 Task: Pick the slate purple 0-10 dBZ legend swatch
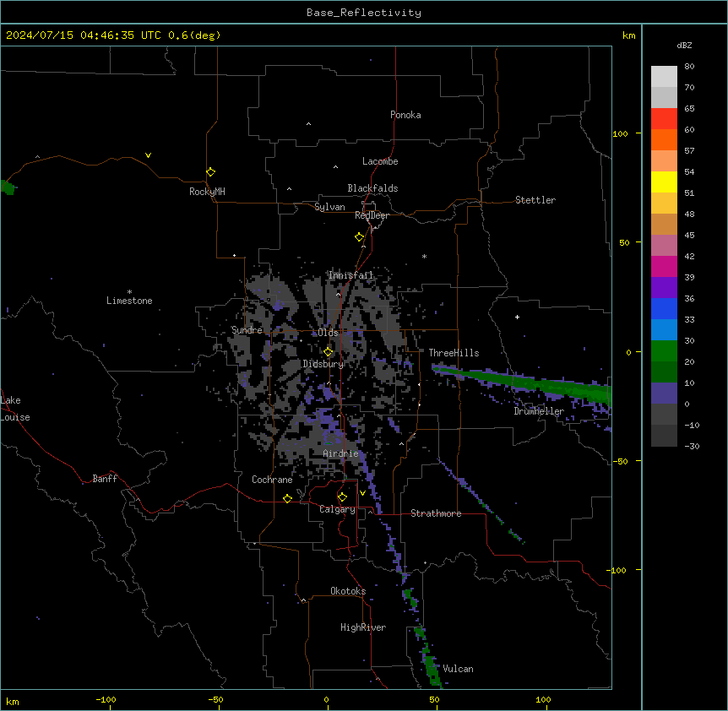pos(664,393)
